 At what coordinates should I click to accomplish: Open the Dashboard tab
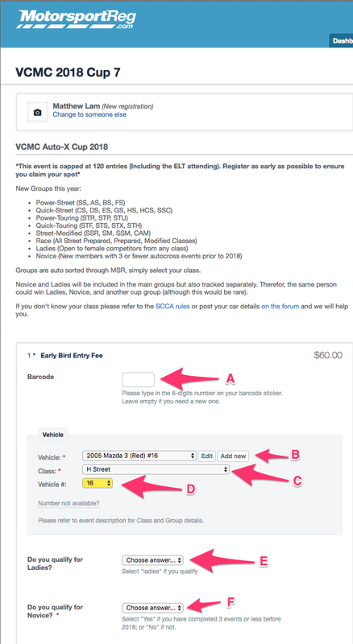pyautogui.click(x=342, y=41)
